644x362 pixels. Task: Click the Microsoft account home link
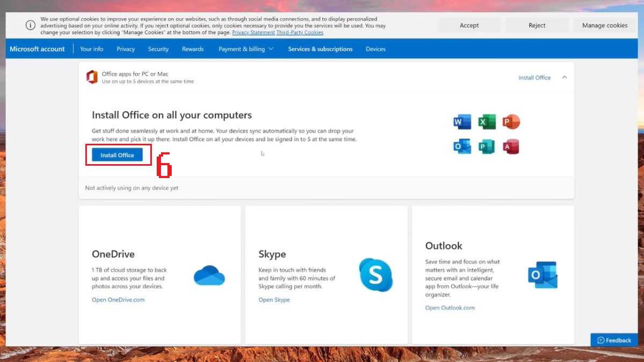[x=37, y=49]
